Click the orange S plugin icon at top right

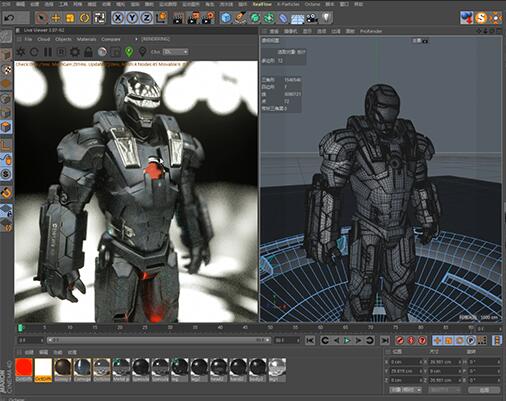(x=481, y=18)
